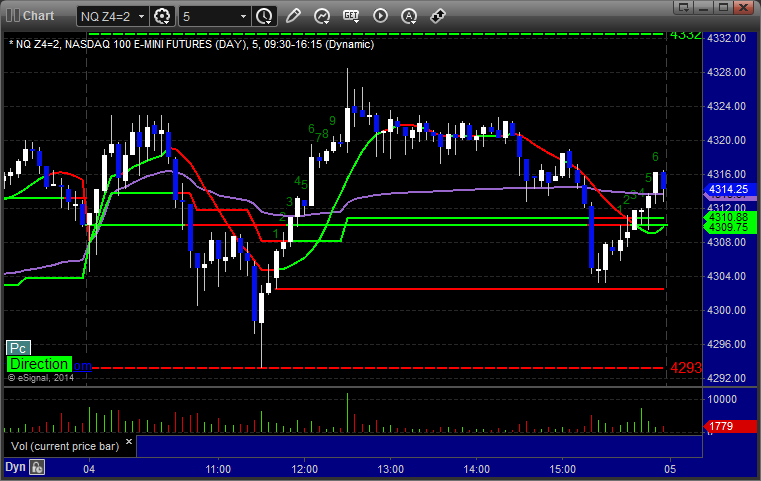The height and width of the screenshot is (481, 761).
Task: Toggle the lock icon next to Dyn
Action: (x=37, y=467)
